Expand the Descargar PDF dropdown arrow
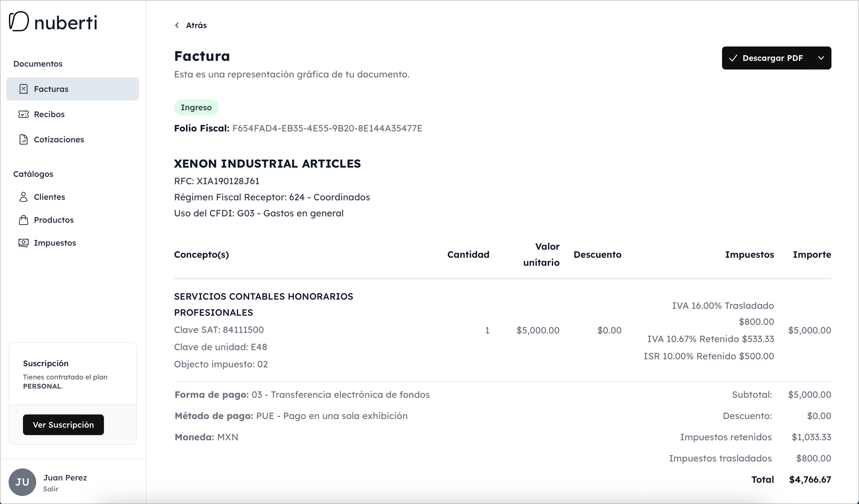Image resolution: width=859 pixels, height=504 pixels. click(821, 58)
